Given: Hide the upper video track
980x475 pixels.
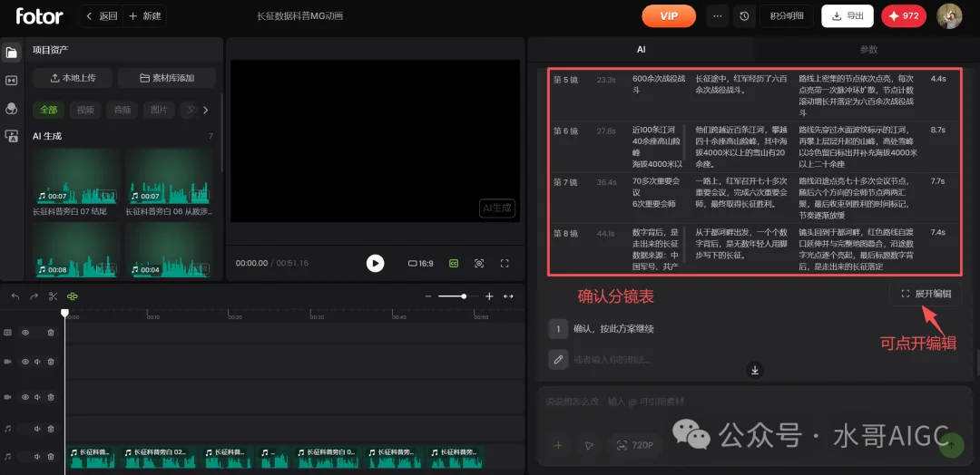Looking at the screenshot, I should point(25,362).
